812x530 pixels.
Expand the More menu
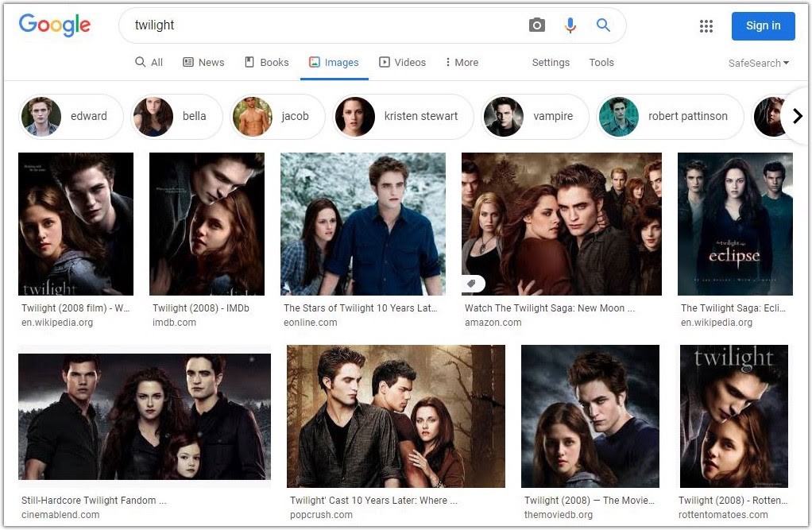[x=462, y=63]
